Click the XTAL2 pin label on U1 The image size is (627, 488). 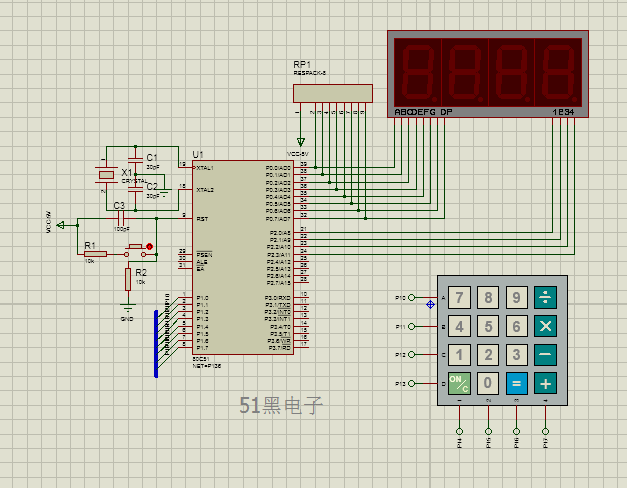click(x=205, y=190)
